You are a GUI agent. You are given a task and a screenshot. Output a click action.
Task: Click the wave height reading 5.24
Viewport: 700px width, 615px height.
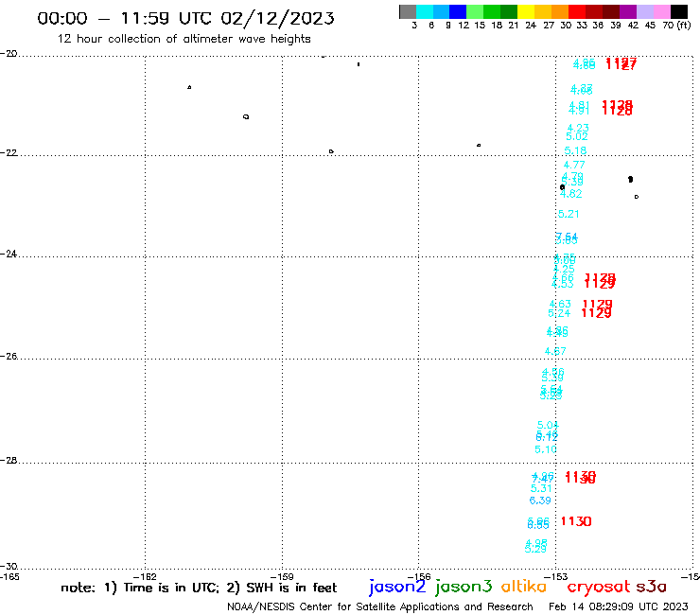[559, 313]
